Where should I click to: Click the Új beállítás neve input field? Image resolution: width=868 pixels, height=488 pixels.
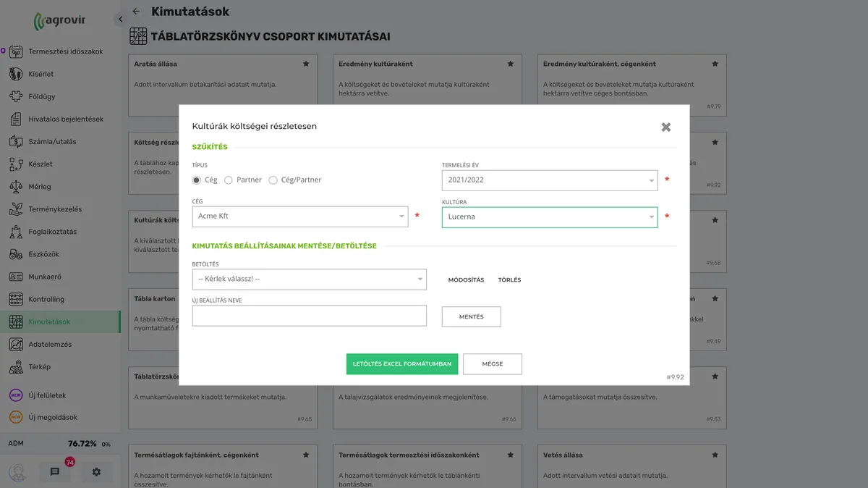309,316
